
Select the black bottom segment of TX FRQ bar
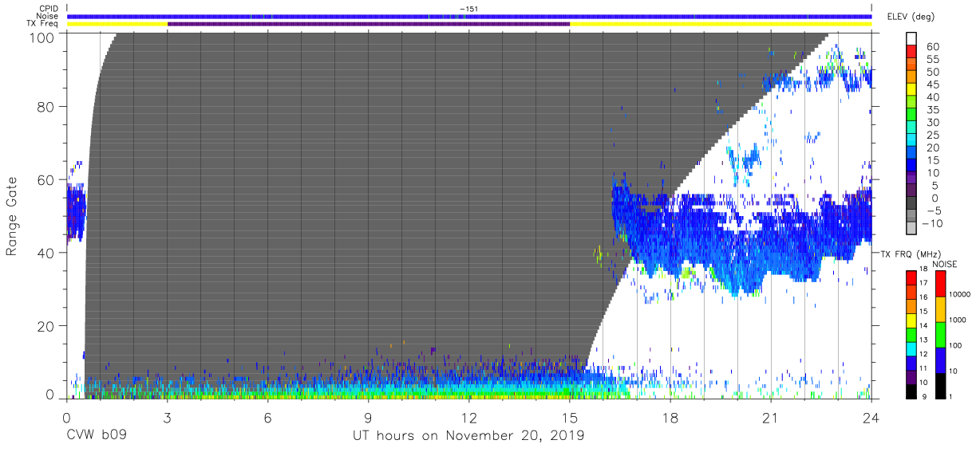tap(911, 391)
